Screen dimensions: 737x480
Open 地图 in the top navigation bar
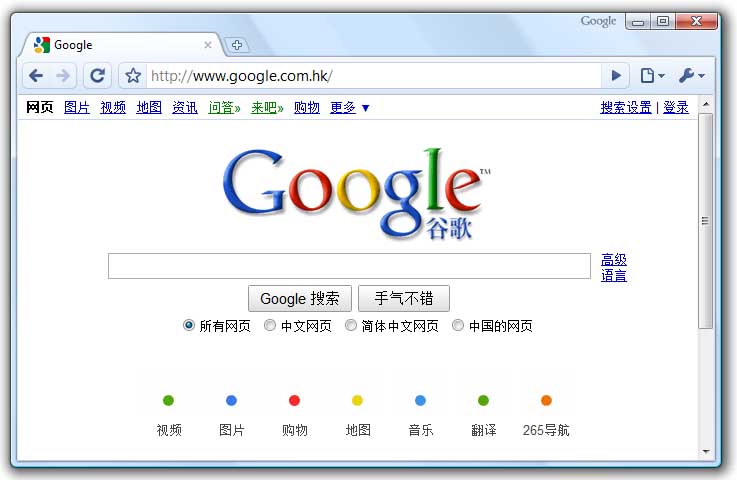click(x=149, y=108)
